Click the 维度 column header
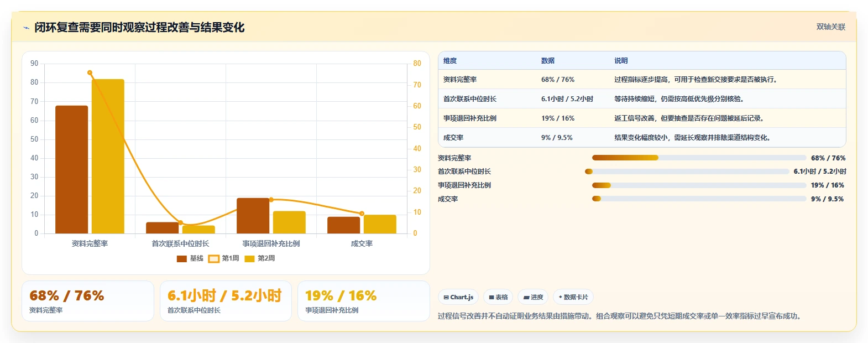The image size is (868, 343). [x=450, y=61]
